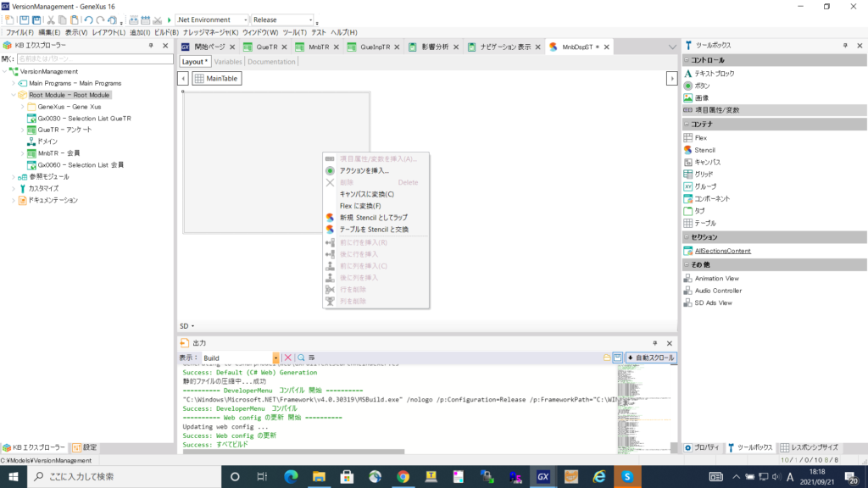Screen dimensions: 868x488
Task: Click left breadcrumb navigation arrow
Action: pyautogui.click(x=183, y=79)
